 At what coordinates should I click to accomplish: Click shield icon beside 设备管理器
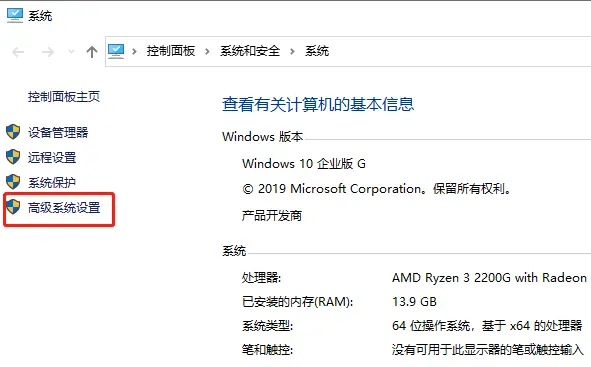tap(13, 132)
